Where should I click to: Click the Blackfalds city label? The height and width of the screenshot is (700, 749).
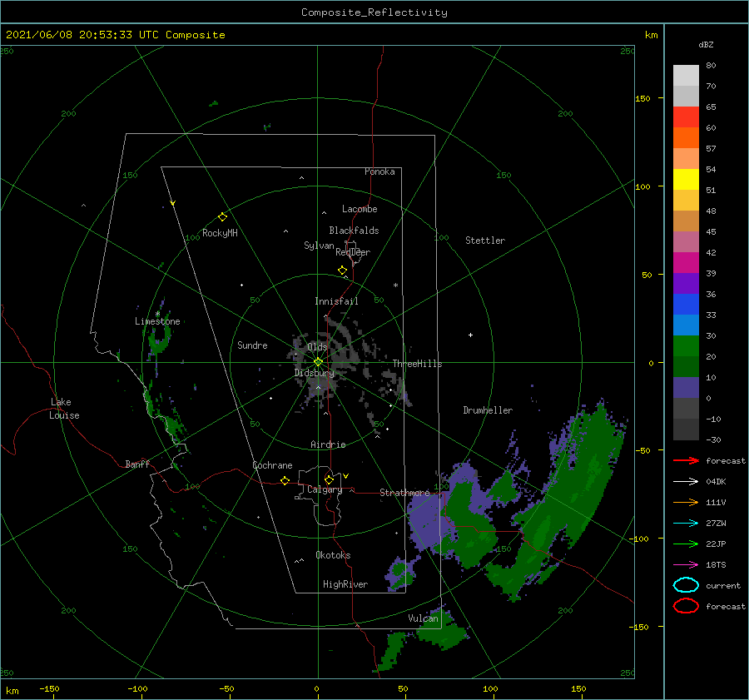tap(354, 231)
